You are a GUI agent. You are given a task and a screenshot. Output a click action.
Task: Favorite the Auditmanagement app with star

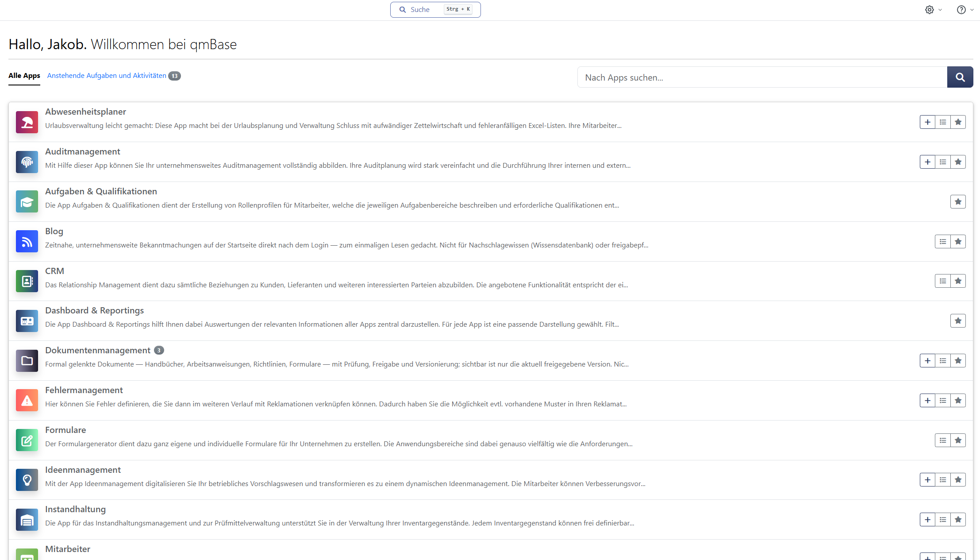point(958,162)
